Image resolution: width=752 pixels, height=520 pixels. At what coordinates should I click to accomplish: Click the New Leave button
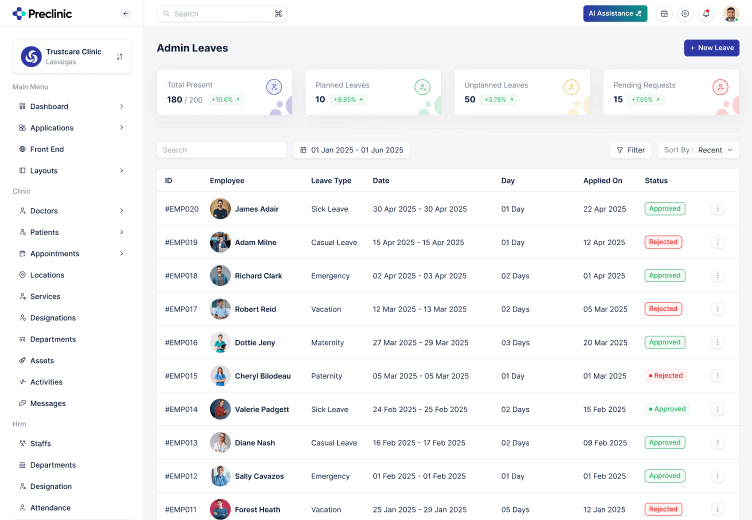click(x=711, y=47)
